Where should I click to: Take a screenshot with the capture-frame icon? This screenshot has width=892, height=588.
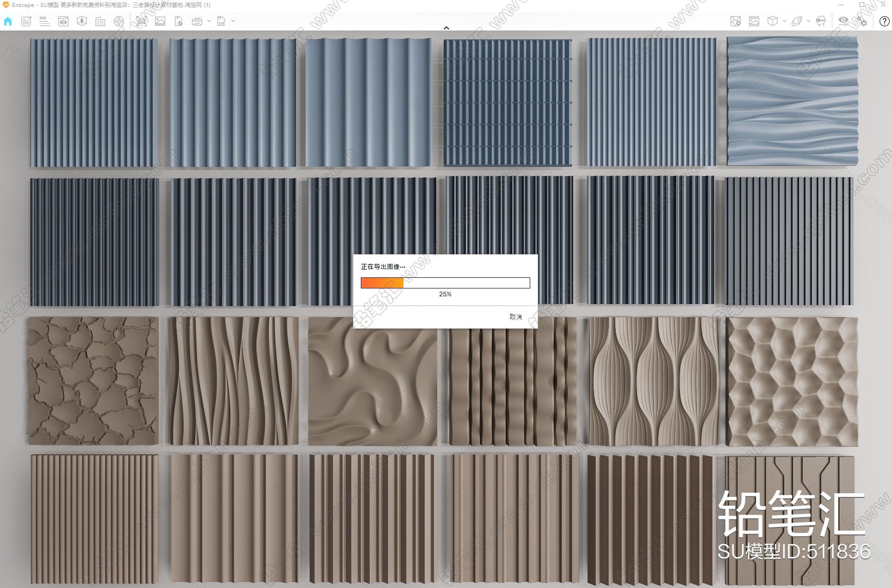pos(142,21)
